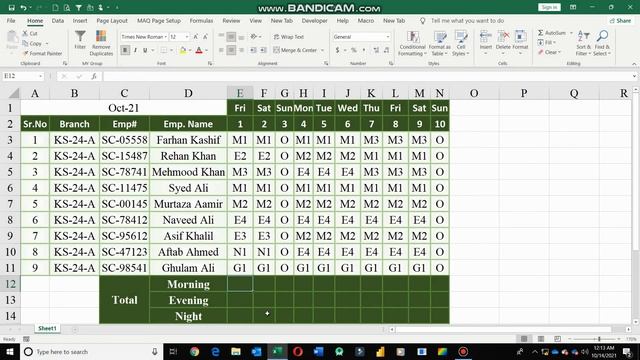Collapse the ribbon with the caret arrow
Viewport: 640px width, 360px height.
[x=634, y=64]
